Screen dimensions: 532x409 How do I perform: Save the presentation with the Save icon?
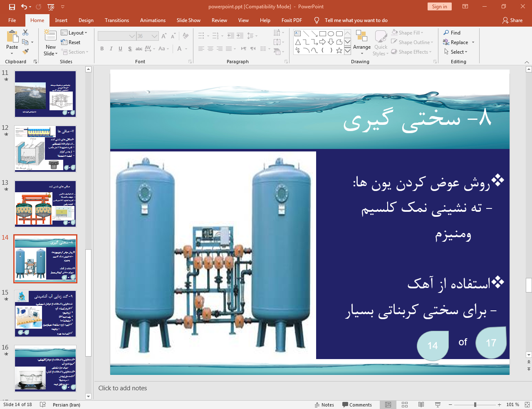[12, 7]
